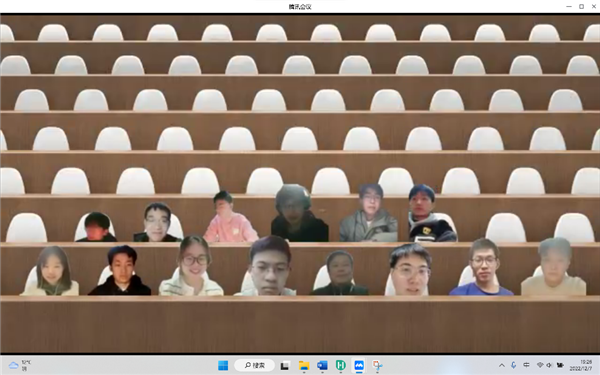Click the taskbar search box
Screen dimensions: 600x375
tap(254, 365)
